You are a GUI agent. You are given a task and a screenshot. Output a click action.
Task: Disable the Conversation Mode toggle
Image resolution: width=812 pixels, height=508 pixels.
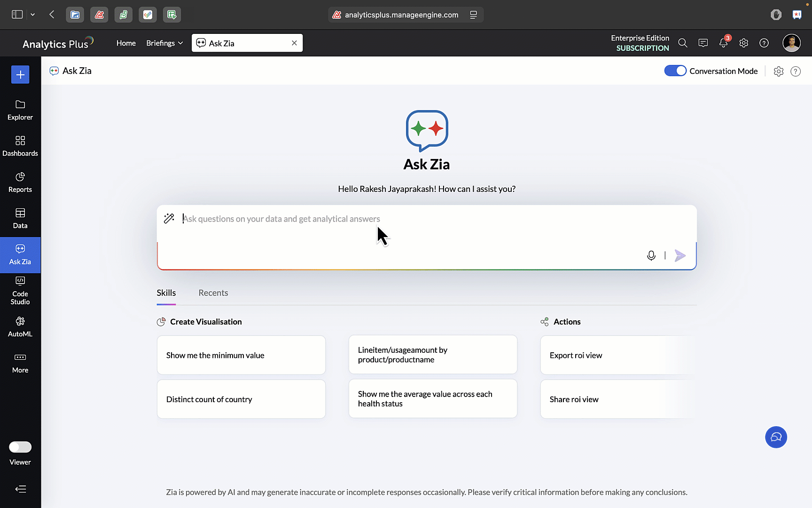(675, 71)
